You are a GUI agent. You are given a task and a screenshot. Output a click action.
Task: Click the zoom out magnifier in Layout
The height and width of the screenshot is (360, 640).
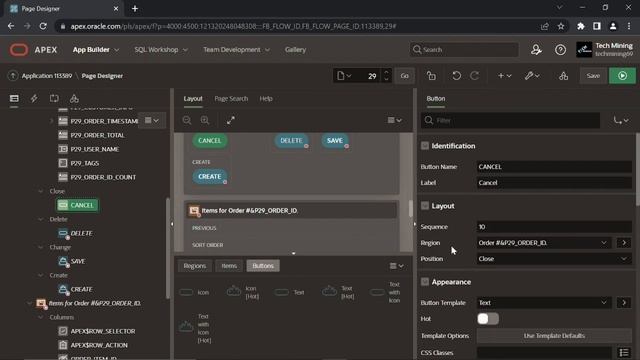coord(187,120)
